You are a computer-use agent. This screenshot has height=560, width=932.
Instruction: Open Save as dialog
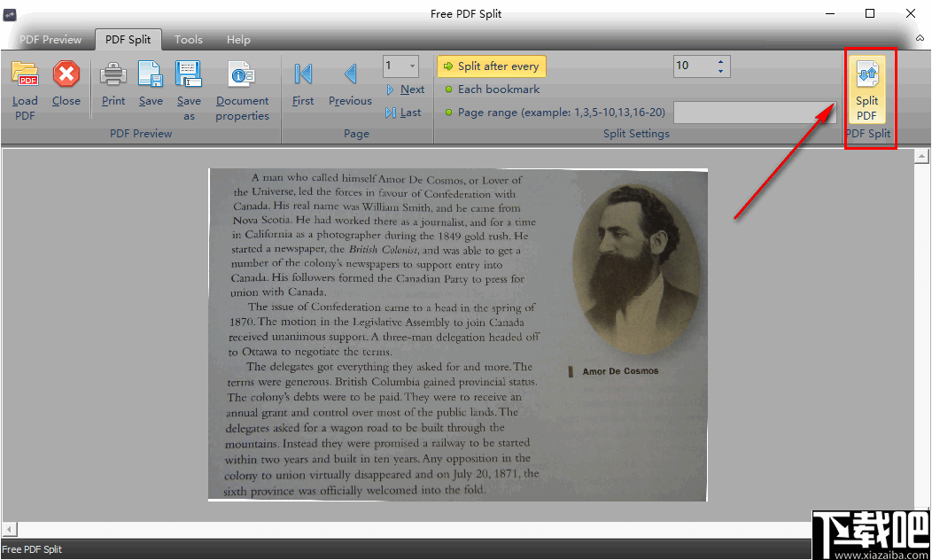pyautogui.click(x=189, y=84)
